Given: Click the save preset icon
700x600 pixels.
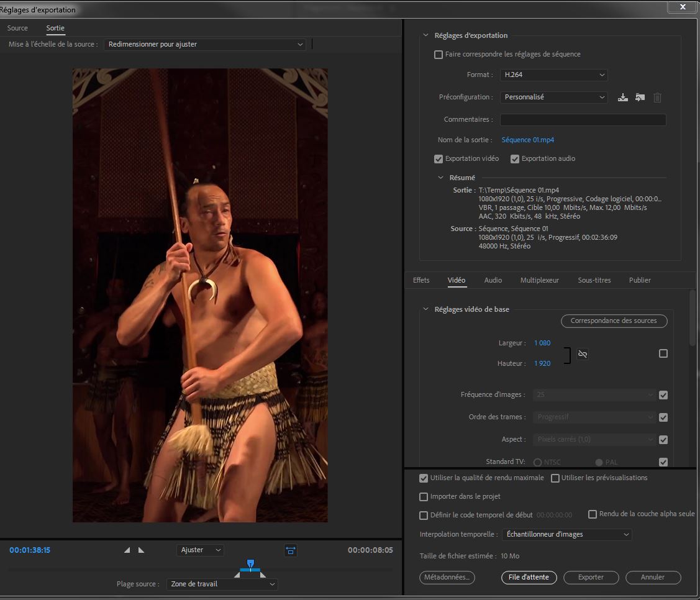Looking at the screenshot, I should [x=623, y=98].
